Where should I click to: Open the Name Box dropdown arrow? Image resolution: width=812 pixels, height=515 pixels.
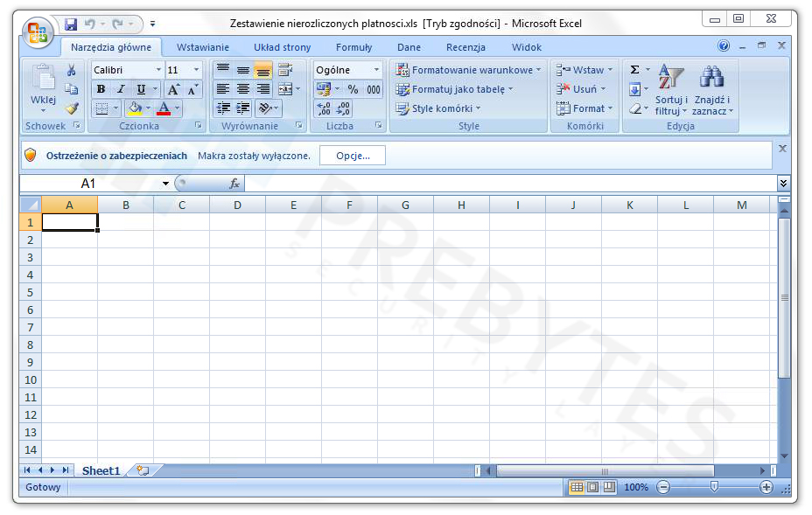tap(165, 184)
